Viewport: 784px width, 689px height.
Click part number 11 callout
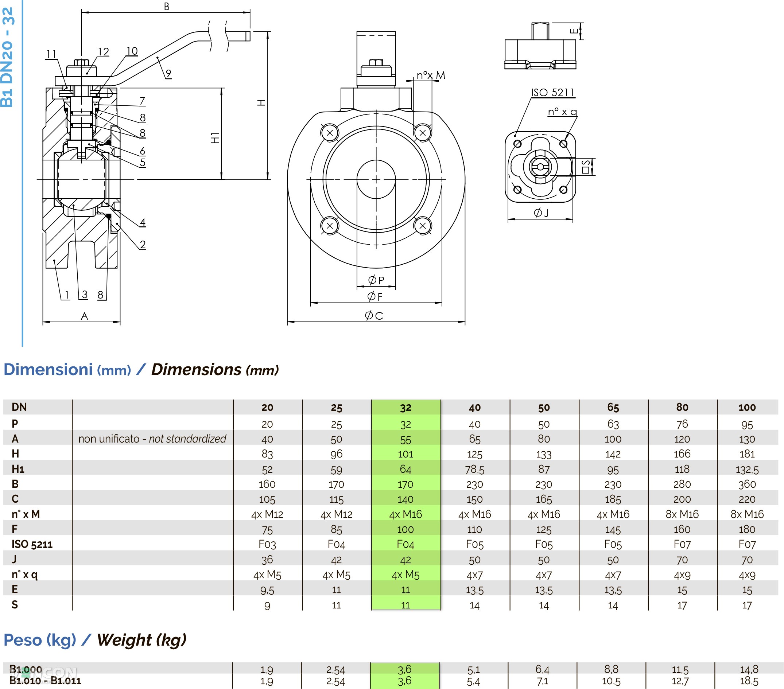[51, 54]
